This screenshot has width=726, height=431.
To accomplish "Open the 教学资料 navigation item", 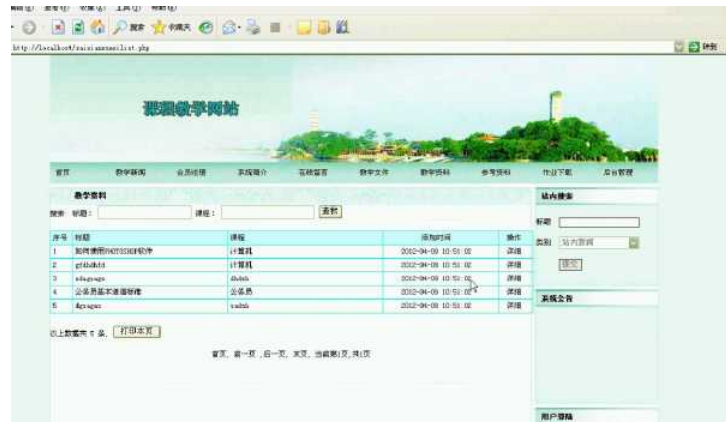I will [x=435, y=173].
